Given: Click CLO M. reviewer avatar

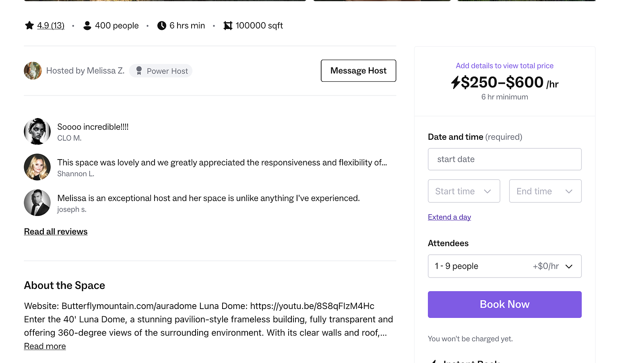Looking at the screenshot, I should pos(37,131).
